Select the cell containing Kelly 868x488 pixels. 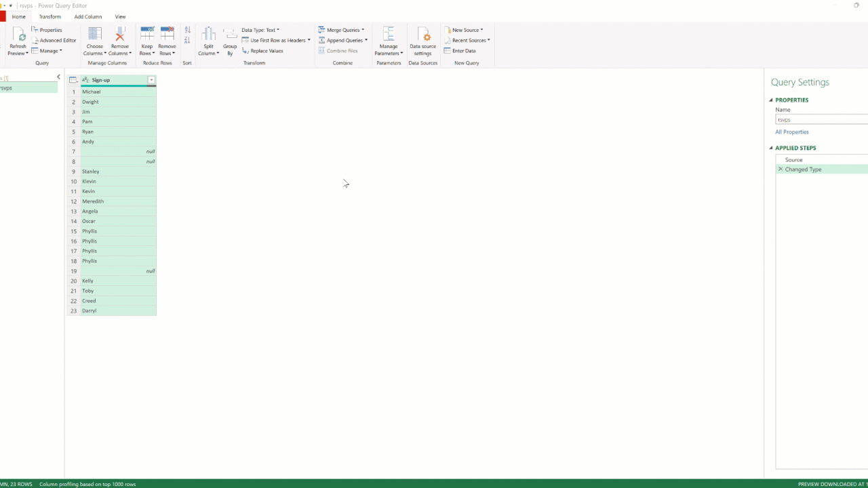point(119,281)
